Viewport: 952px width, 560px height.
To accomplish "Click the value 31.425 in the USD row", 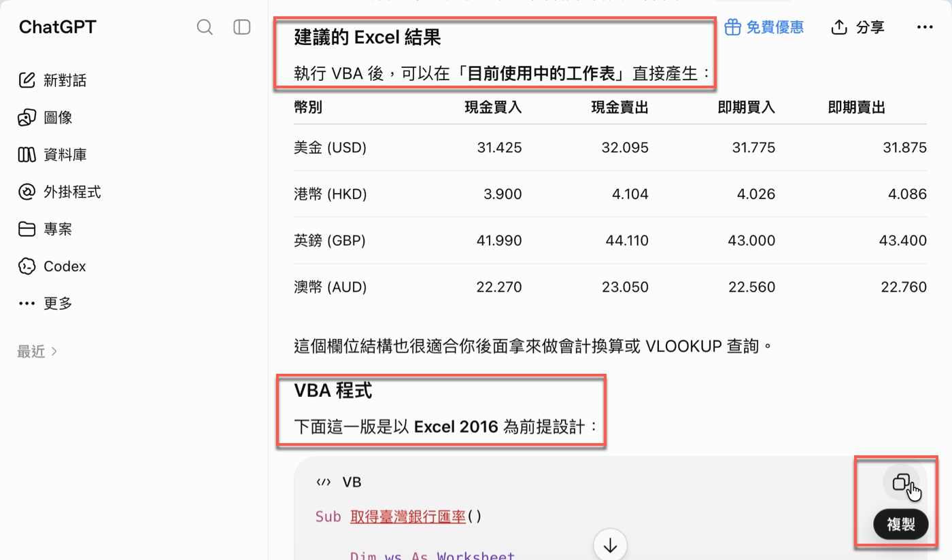I will tap(500, 147).
